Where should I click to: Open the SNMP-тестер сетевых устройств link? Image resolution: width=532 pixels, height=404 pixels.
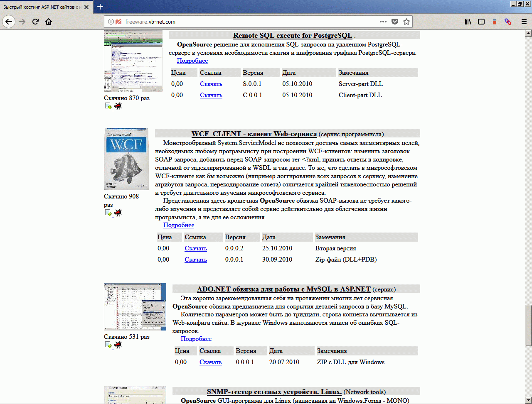pyautogui.click(x=274, y=392)
